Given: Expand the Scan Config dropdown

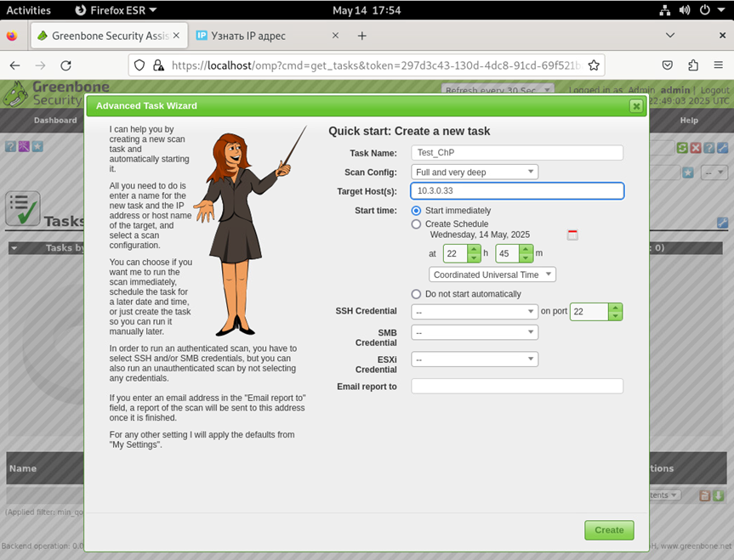Looking at the screenshot, I should click(475, 172).
